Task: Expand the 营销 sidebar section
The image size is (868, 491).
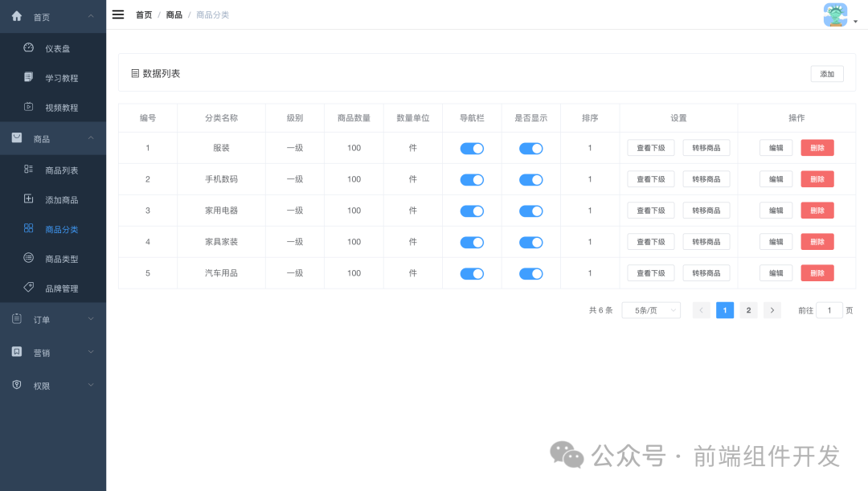Action: (53, 352)
